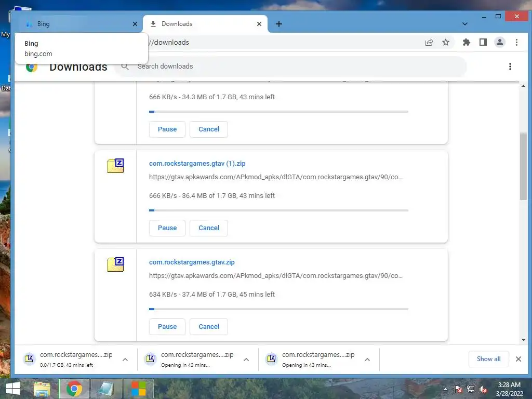
Task: Cancel the 34.3 MB download
Action: tap(209, 129)
